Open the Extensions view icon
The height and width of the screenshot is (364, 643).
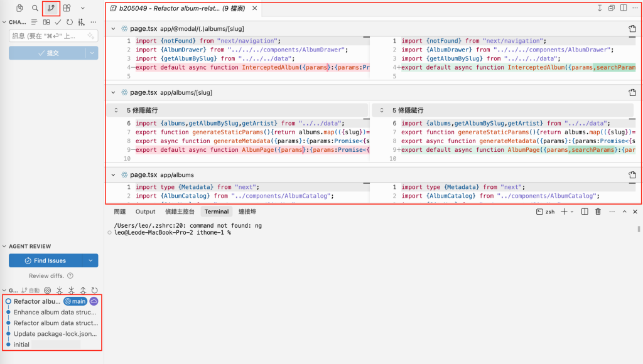pos(67,8)
